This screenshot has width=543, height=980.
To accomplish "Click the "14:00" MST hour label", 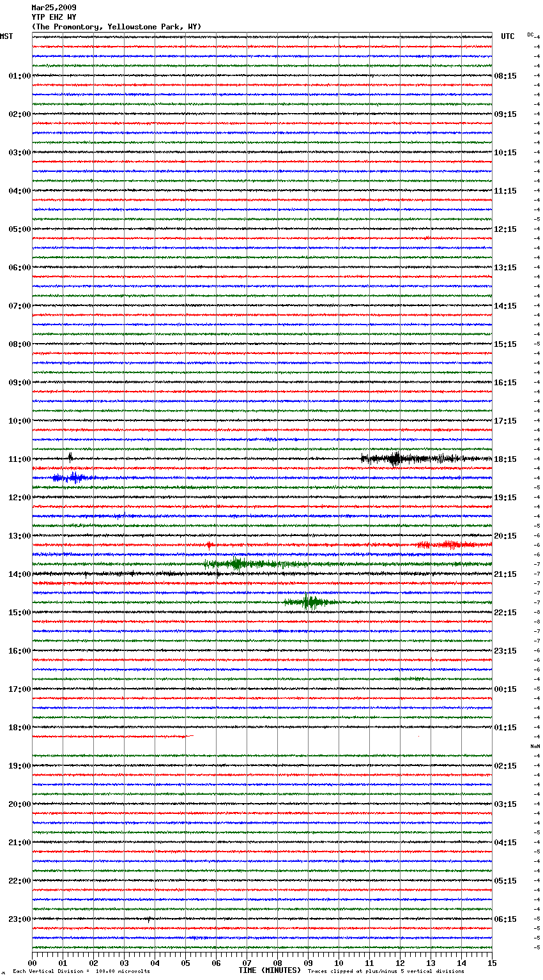I will [x=20, y=574].
